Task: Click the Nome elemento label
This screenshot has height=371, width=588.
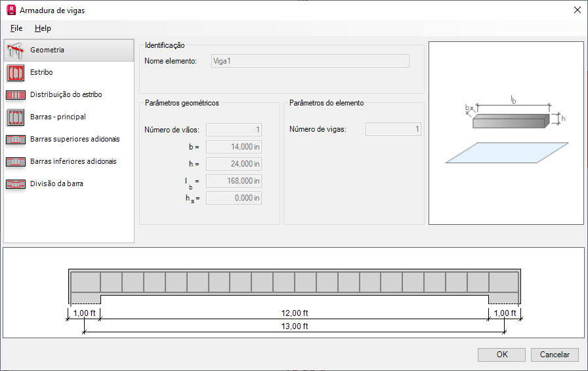Action: (x=171, y=61)
